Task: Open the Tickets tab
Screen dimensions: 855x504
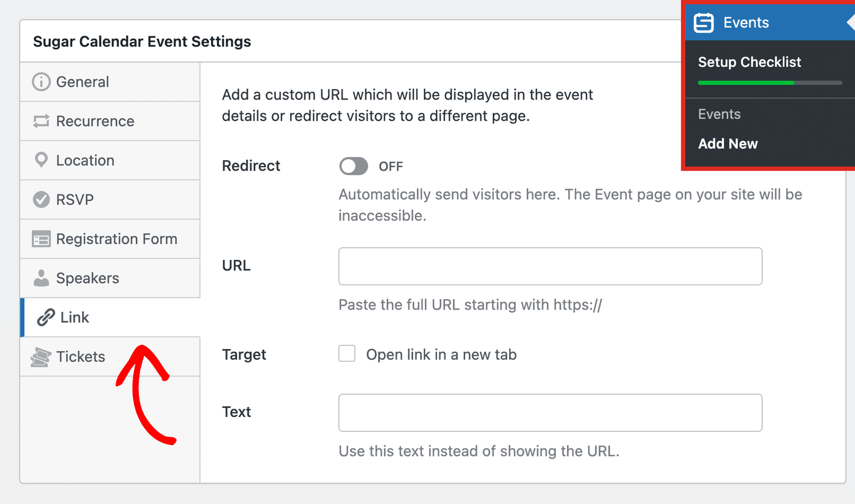Action: (110, 356)
